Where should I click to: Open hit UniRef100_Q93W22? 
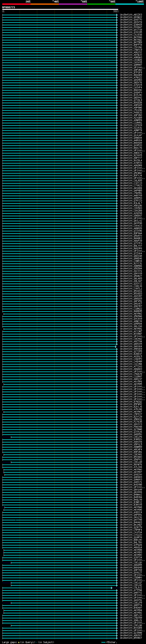(x=131, y=18)
